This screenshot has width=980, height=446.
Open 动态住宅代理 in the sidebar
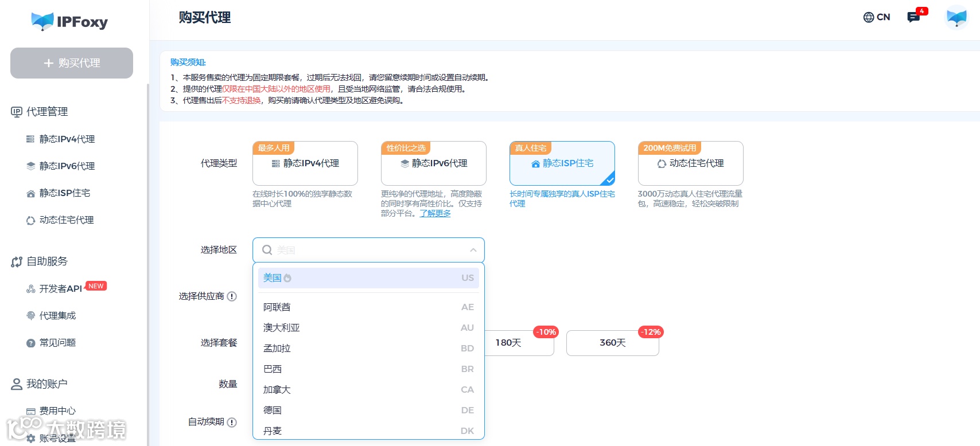pos(60,220)
